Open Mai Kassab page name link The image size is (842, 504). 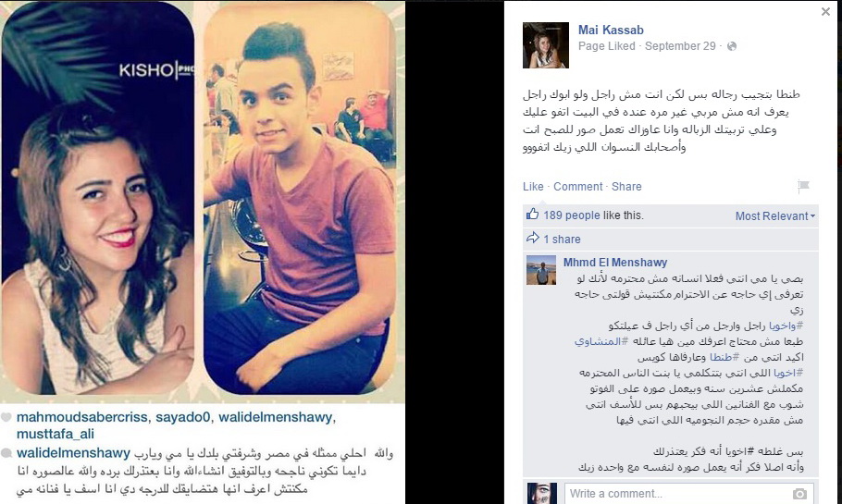click(x=611, y=31)
